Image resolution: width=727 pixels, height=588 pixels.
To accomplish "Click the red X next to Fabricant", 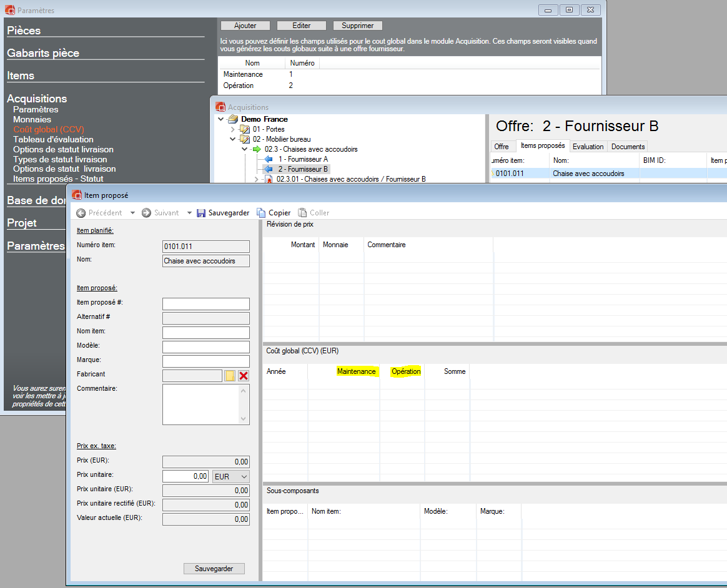I will tap(244, 375).
